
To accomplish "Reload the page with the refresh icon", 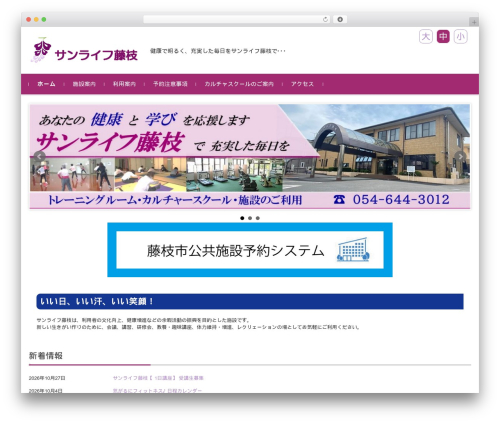I will pyautogui.click(x=326, y=19).
